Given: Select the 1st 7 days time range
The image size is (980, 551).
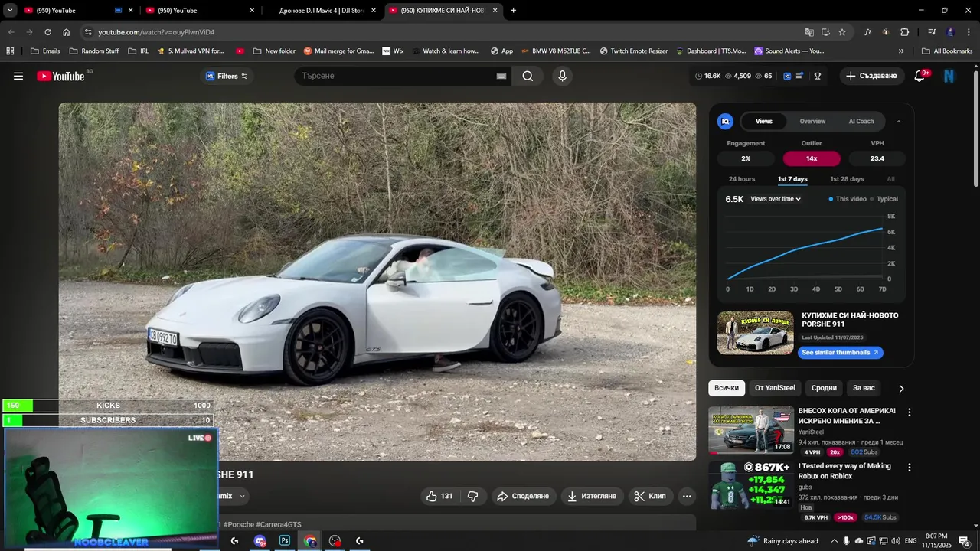Looking at the screenshot, I should [x=792, y=179].
